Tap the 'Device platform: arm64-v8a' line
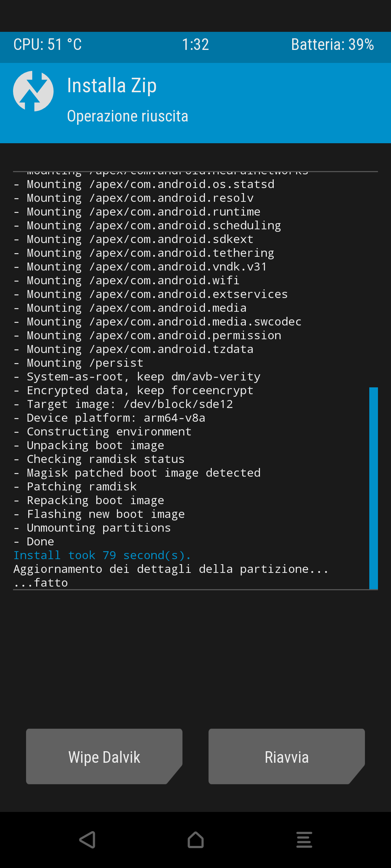The width and height of the screenshot is (391, 868). coord(109,418)
